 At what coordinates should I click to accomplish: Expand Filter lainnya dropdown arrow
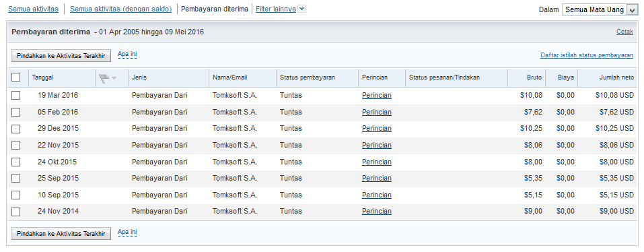pos(301,9)
